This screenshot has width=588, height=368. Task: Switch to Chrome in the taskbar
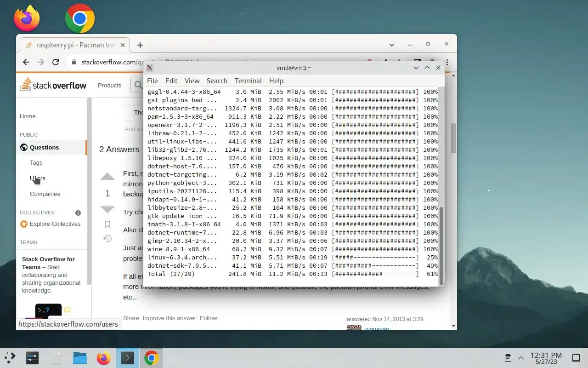pos(152,358)
